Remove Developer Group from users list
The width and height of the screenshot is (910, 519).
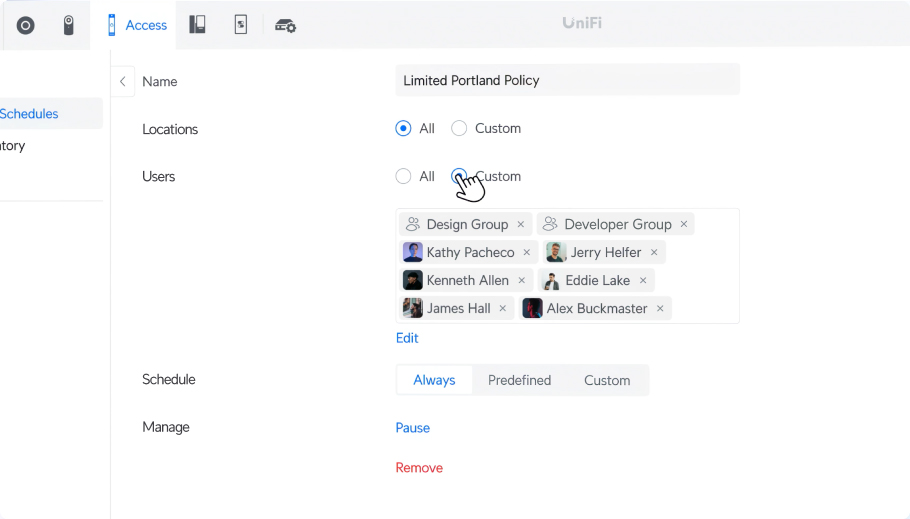pos(684,224)
